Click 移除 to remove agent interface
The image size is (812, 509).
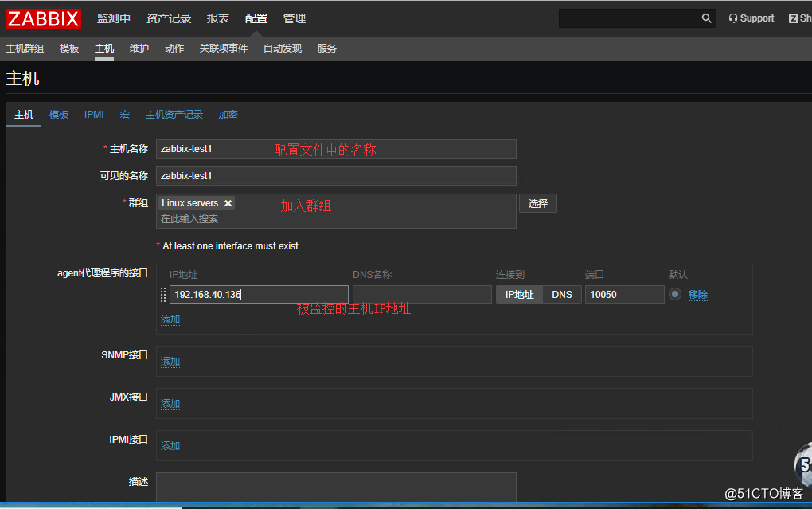pyautogui.click(x=697, y=295)
